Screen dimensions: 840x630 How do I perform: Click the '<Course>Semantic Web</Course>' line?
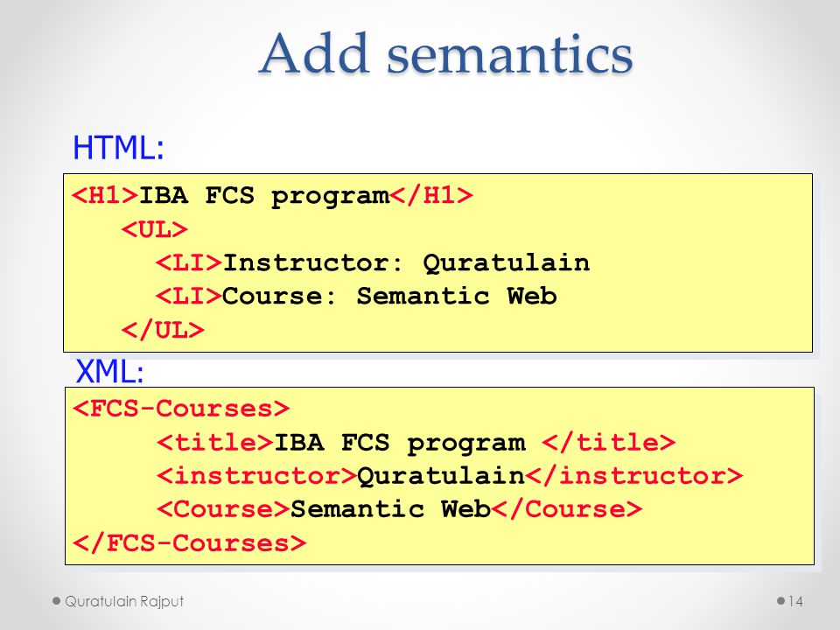point(399,509)
